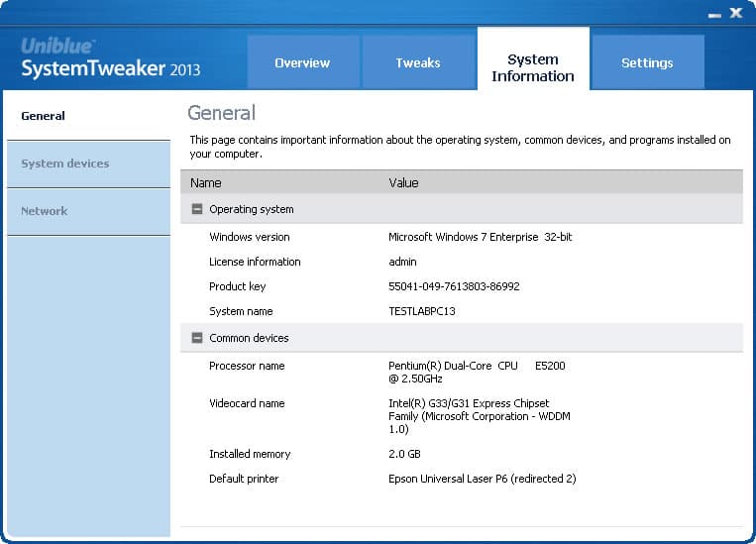Go to the Settings tab
Screen dimensions: 756x544
coord(648,62)
